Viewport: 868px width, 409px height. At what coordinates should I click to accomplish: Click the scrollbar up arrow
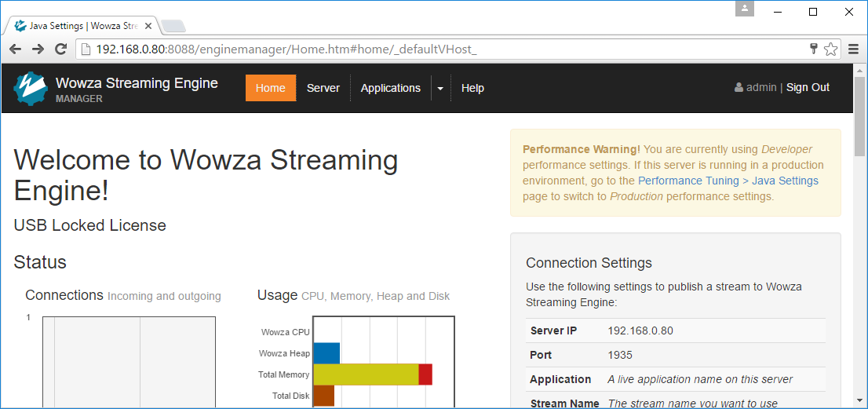tap(859, 71)
